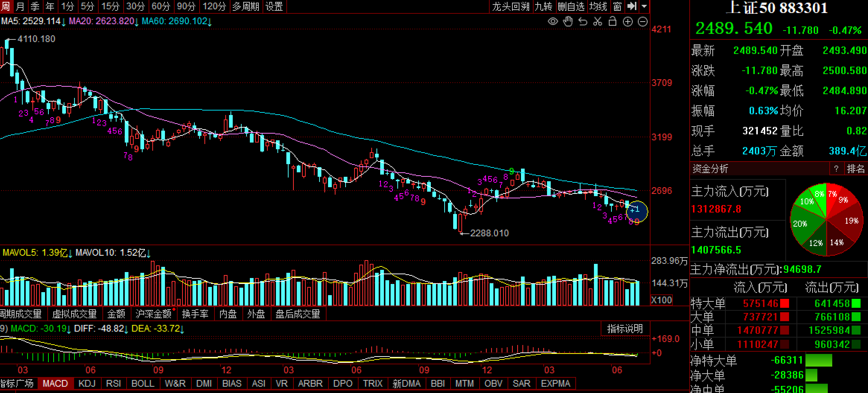The height and width of the screenshot is (393, 868).
Task: Open the 多周期 multi-period view
Action: click(x=245, y=6)
